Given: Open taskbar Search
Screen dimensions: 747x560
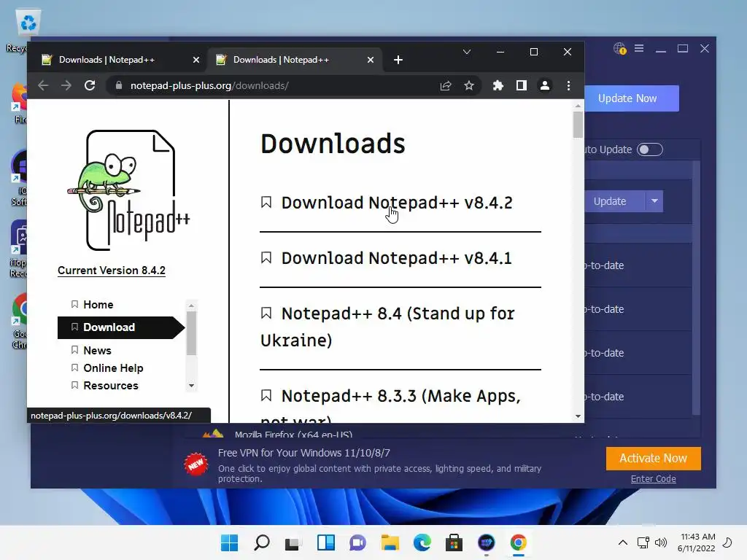Looking at the screenshot, I should pos(262,542).
